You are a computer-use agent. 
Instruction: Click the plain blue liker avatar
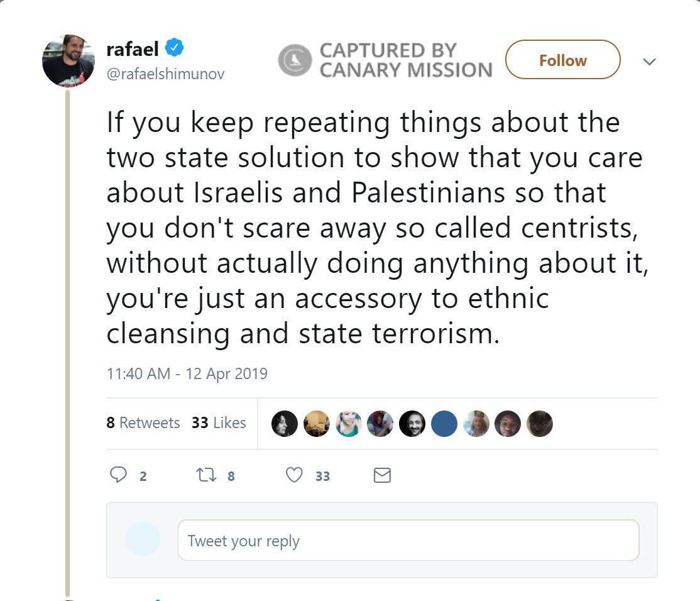444,424
